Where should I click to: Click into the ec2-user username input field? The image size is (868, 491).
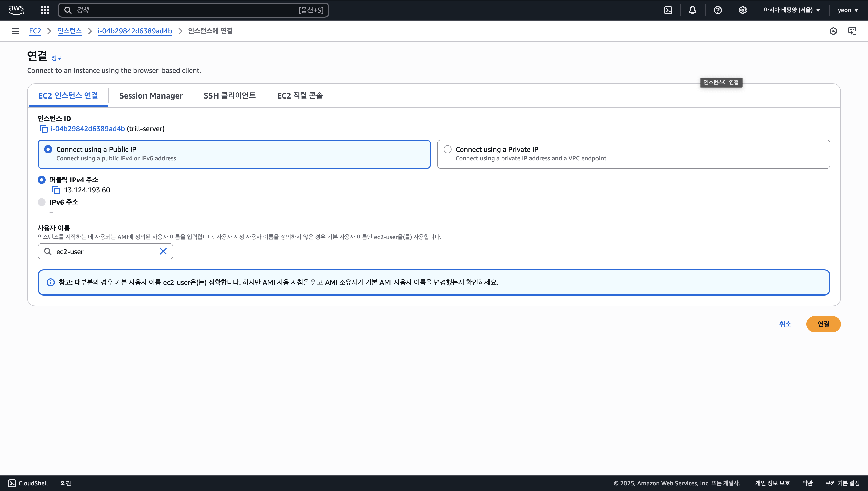(104, 252)
